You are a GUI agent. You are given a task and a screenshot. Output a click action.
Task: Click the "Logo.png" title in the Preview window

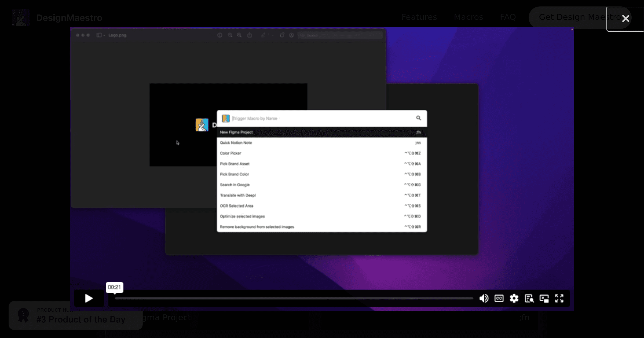117,35
